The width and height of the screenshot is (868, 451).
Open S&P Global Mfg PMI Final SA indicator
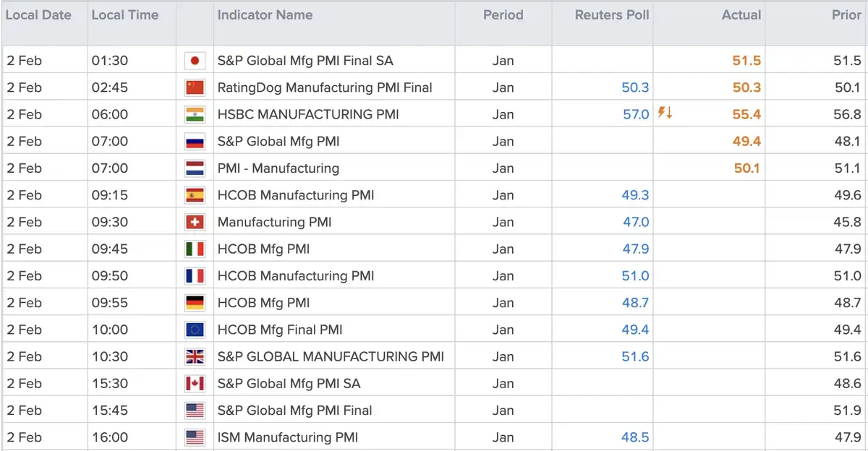[305, 61]
